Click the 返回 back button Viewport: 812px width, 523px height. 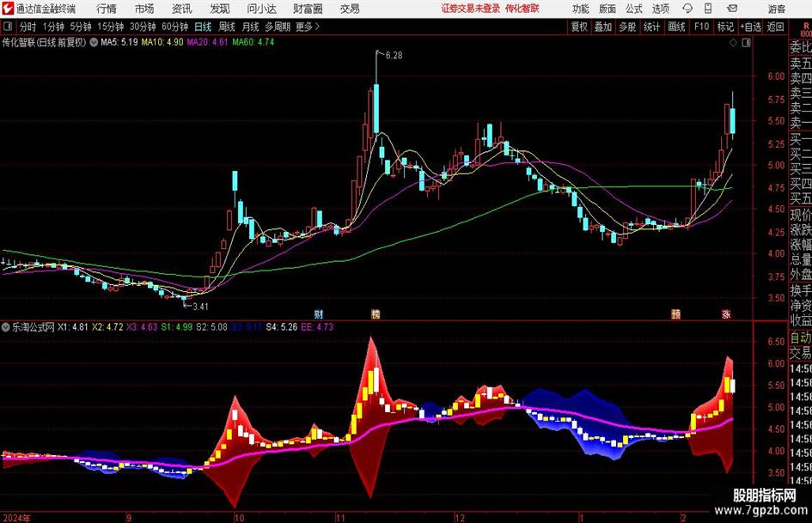point(775,27)
